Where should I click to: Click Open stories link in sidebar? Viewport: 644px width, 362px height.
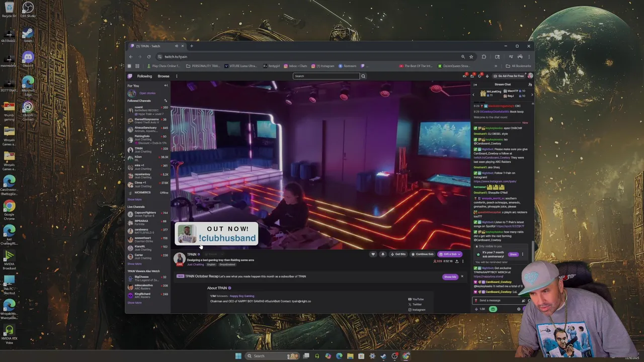(147, 93)
